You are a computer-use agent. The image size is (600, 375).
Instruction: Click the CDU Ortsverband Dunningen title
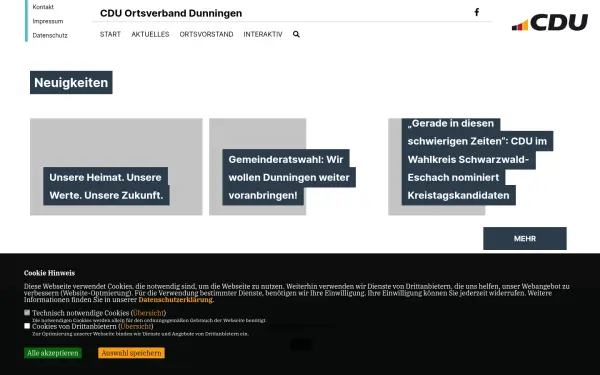(x=171, y=13)
